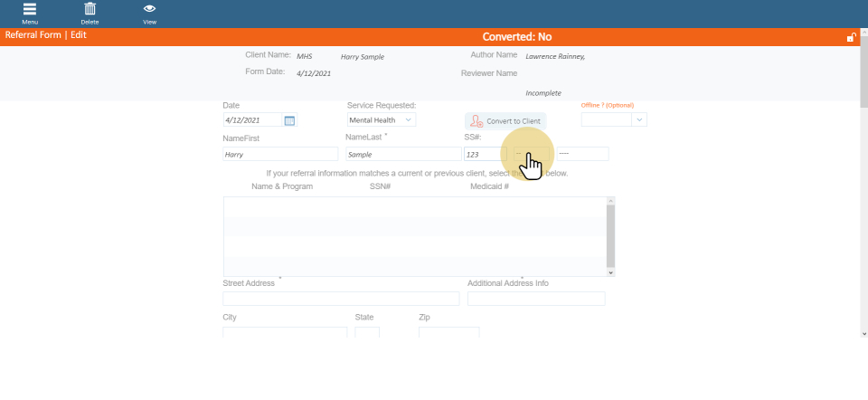Click the Date input field

(252, 120)
